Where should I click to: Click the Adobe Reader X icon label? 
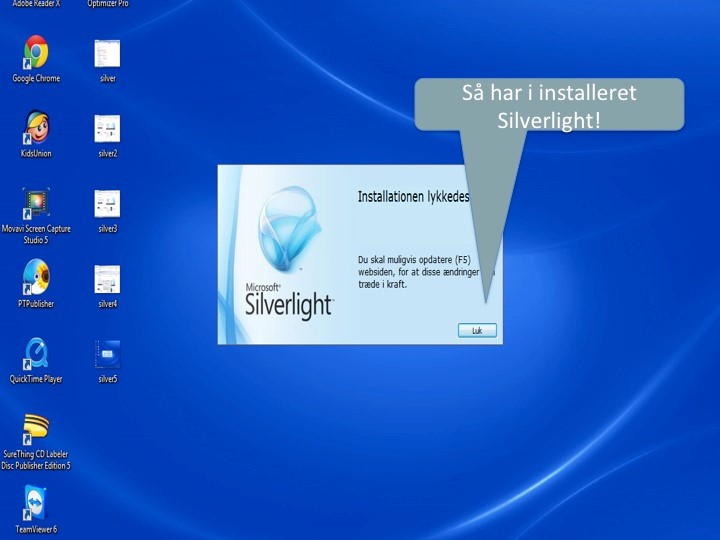click(36, 4)
